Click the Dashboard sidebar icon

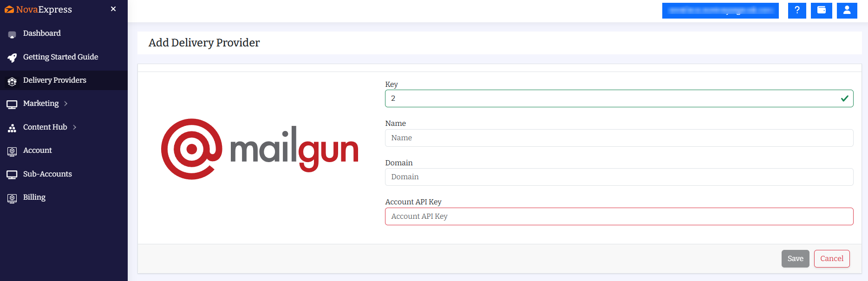point(12,34)
